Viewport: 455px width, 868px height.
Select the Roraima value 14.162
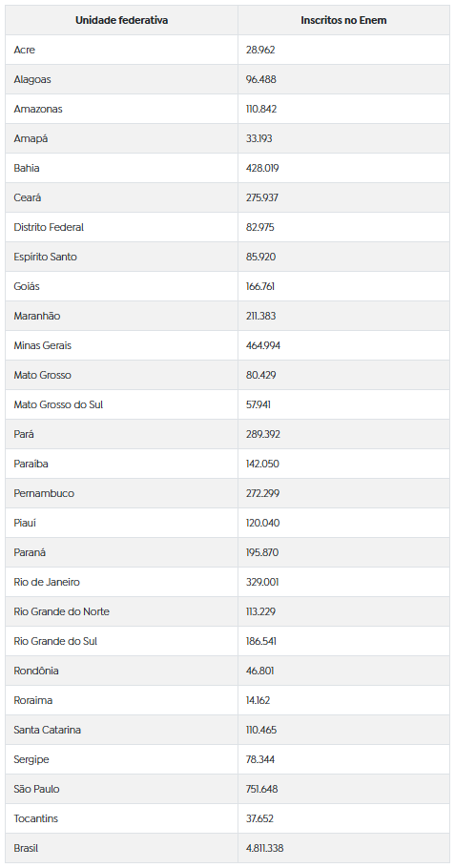(x=258, y=700)
